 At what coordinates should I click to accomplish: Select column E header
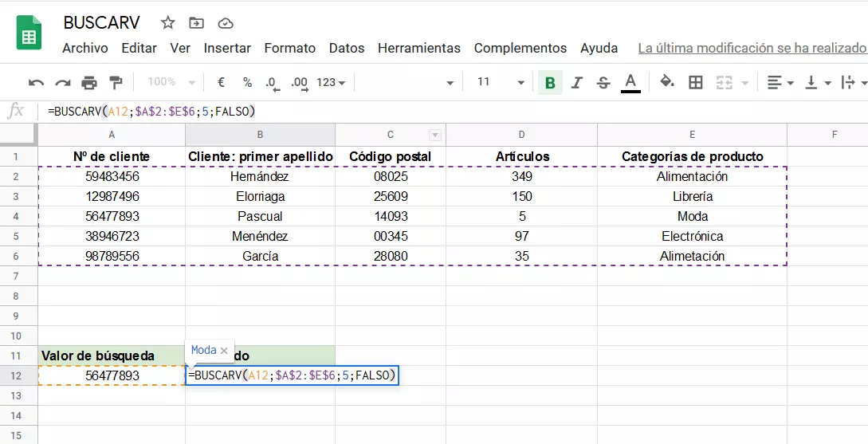692,135
